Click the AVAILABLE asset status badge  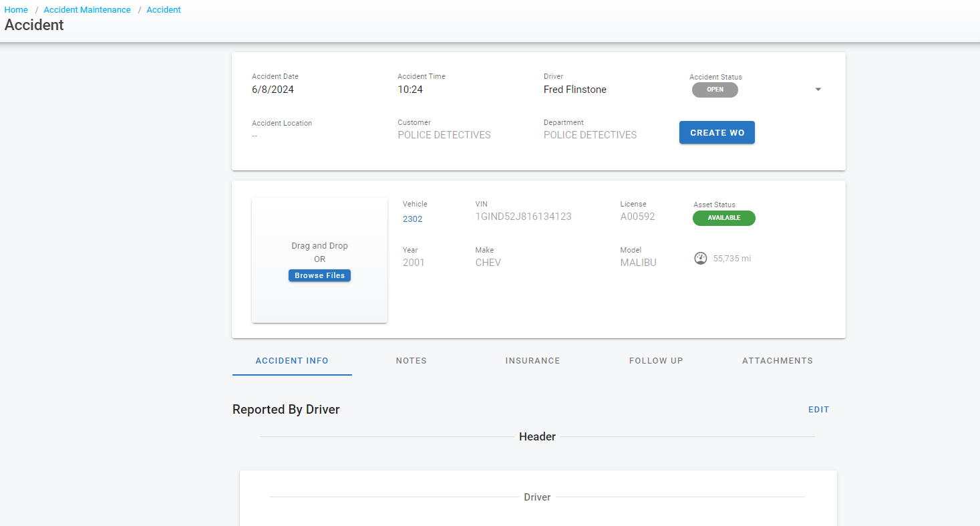click(x=723, y=218)
